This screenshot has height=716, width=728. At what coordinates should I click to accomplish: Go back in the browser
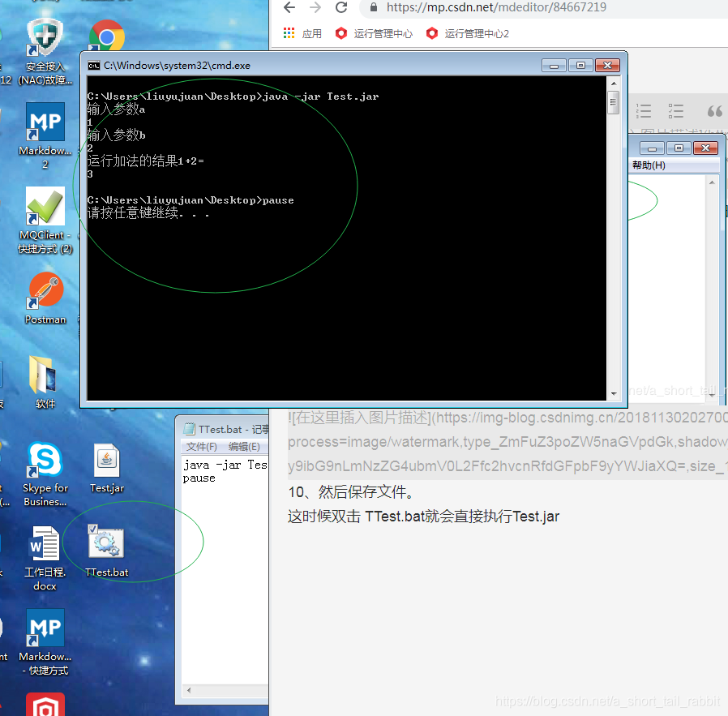tap(289, 7)
